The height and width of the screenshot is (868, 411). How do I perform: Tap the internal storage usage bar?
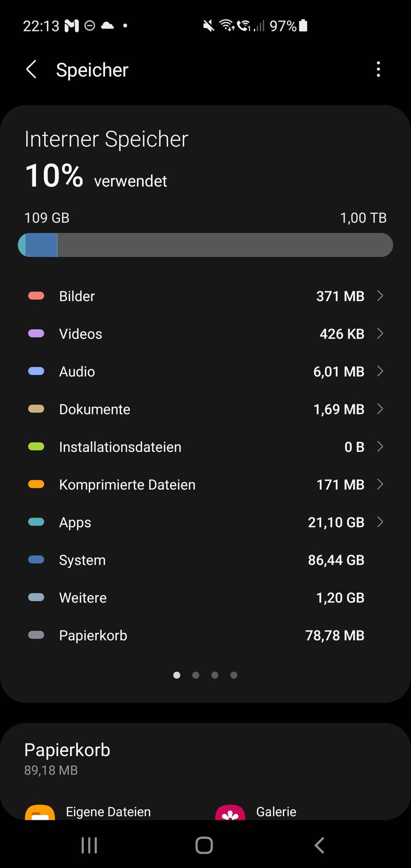(205, 245)
